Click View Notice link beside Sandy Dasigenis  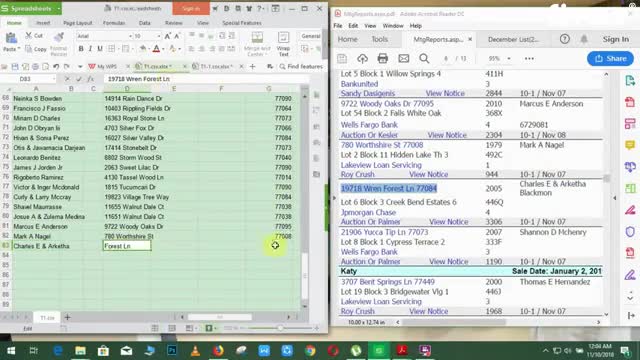click(445, 93)
